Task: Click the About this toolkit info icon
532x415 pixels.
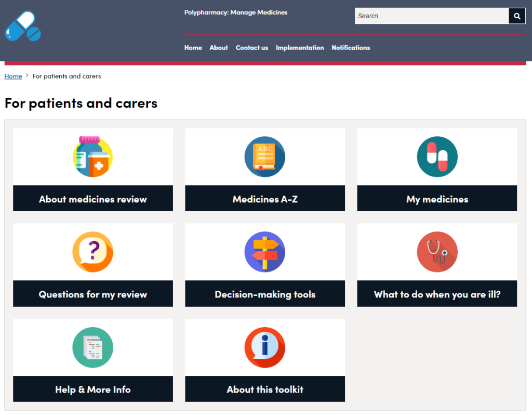Action: [x=265, y=347]
